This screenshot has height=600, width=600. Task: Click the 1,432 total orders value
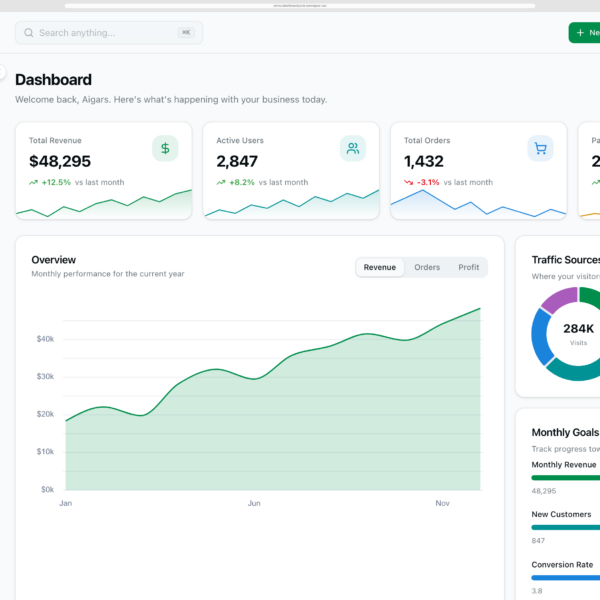(x=424, y=161)
